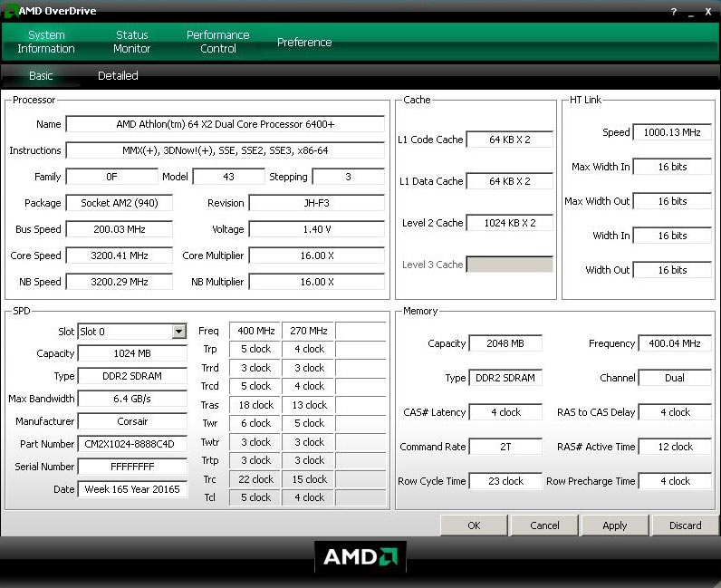Click the RAS to CAS Delay field
The height and width of the screenshot is (588, 721).
(675, 412)
